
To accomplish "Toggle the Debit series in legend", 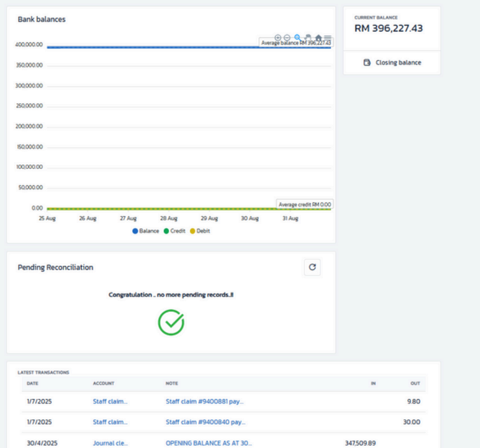I will [200, 231].
